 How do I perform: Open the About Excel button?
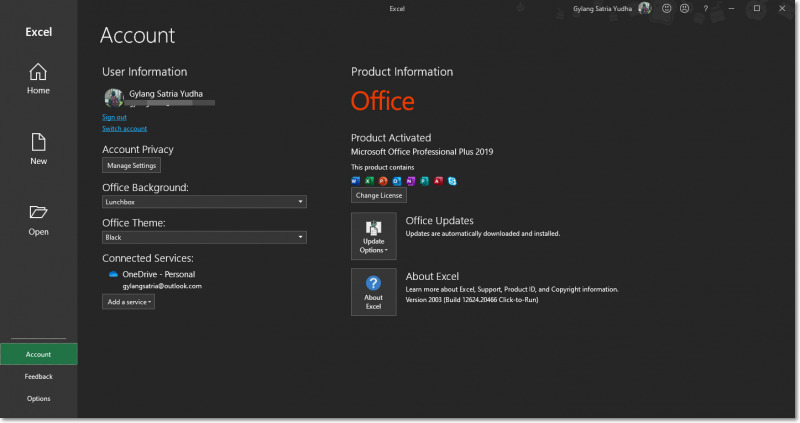tap(373, 292)
